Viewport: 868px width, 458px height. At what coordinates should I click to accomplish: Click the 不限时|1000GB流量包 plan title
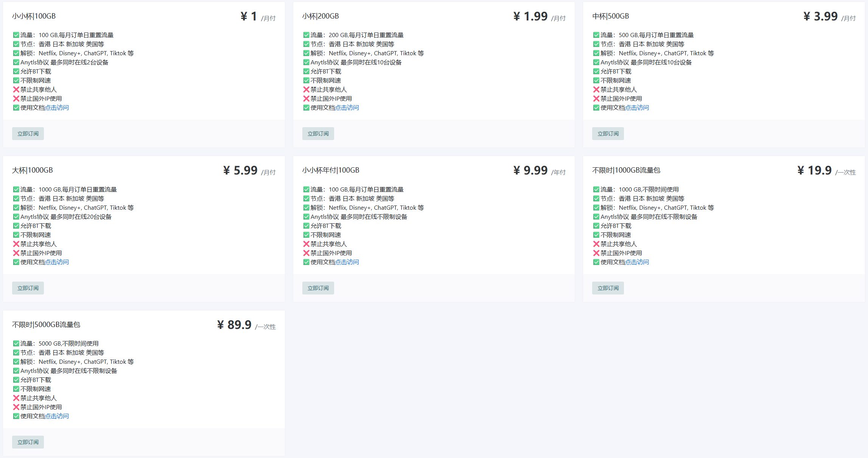[x=626, y=170]
